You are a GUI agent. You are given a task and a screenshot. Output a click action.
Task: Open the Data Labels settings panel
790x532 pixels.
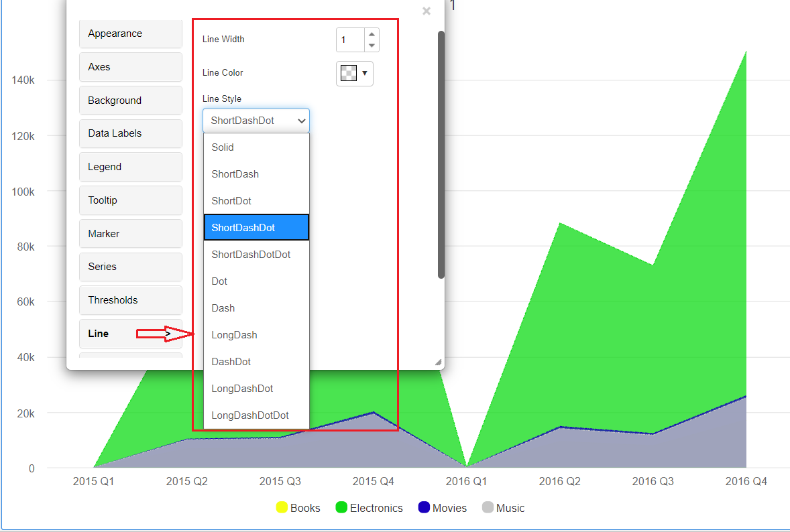[x=130, y=133]
